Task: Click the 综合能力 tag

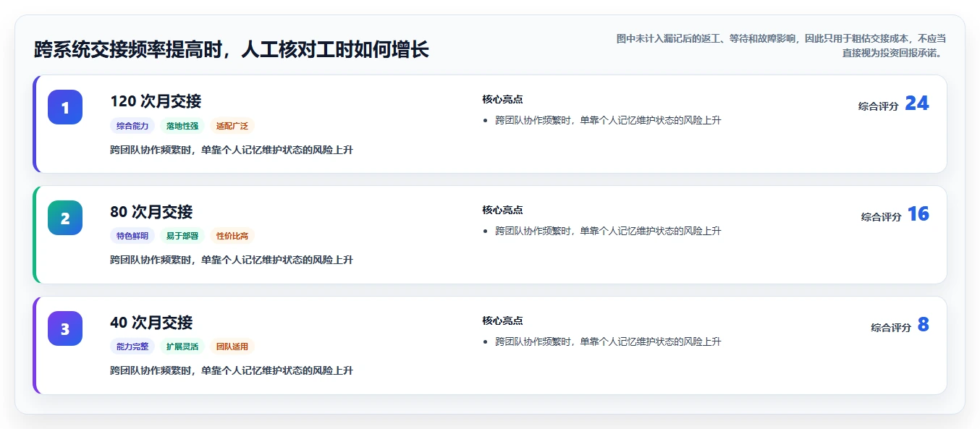Action: tap(132, 126)
